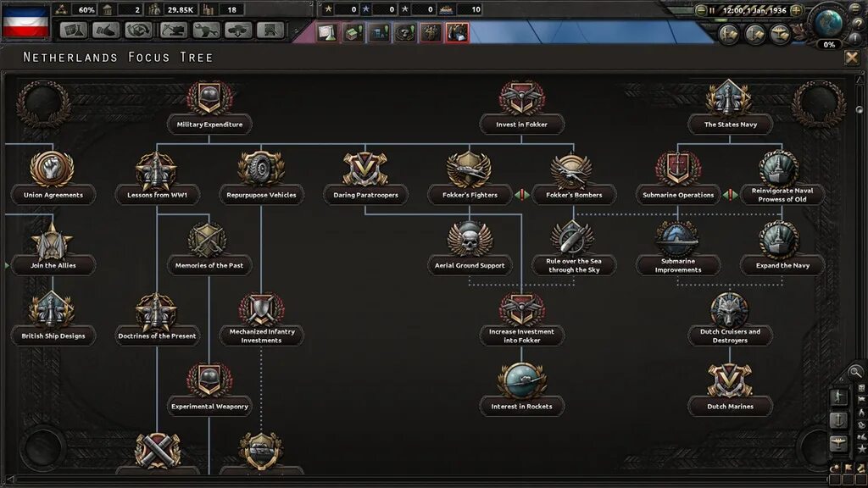Click the 18 factories counter
Image resolution: width=868 pixels, height=488 pixels.
[224, 9]
